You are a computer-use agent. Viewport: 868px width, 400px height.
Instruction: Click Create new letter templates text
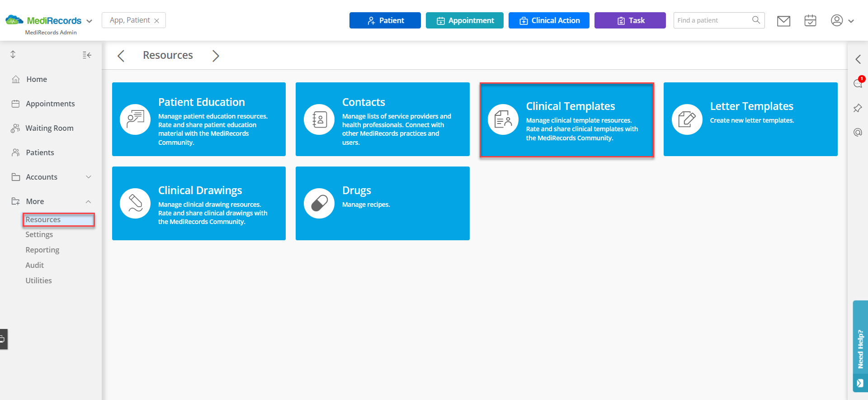click(x=752, y=120)
